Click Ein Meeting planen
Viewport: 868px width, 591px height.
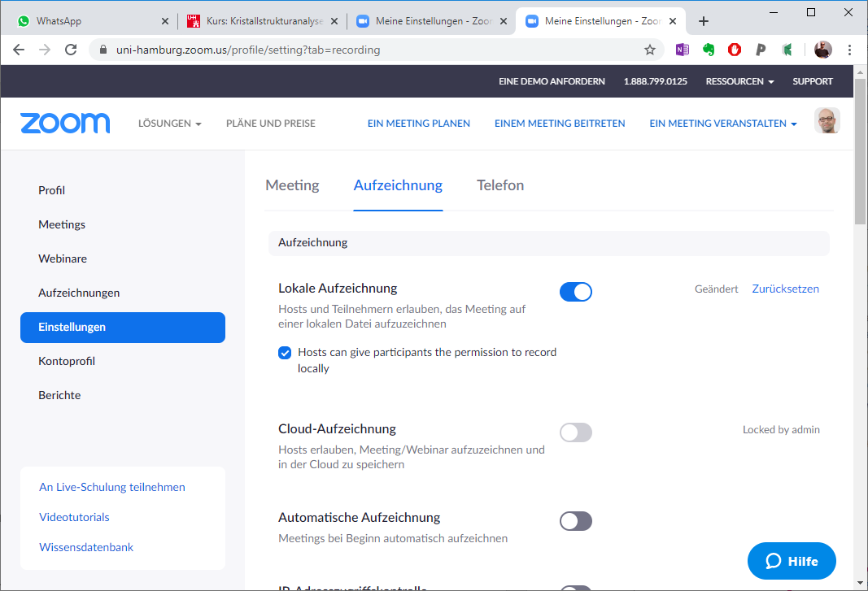(x=418, y=124)
